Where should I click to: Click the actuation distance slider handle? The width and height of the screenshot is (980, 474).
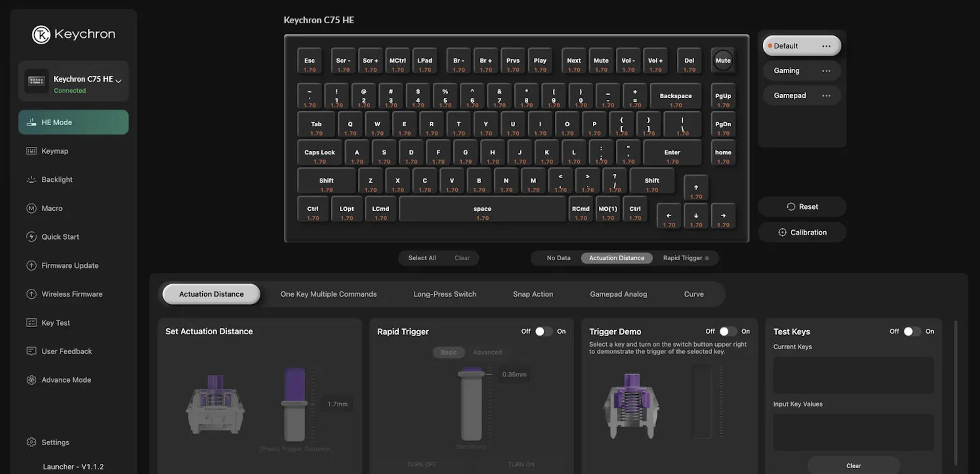294,404
